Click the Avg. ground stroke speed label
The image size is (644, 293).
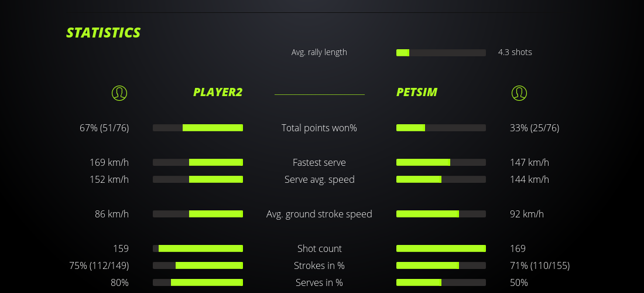click(319, 214)
